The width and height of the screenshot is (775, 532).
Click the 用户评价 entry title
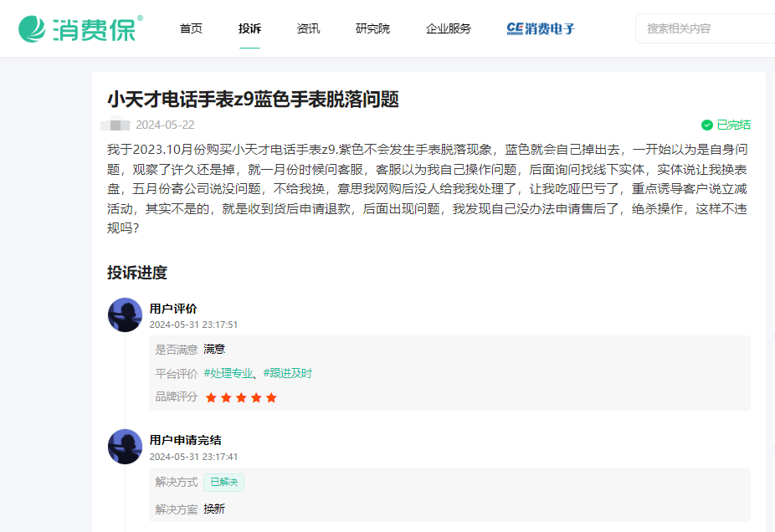click(173, 309)
